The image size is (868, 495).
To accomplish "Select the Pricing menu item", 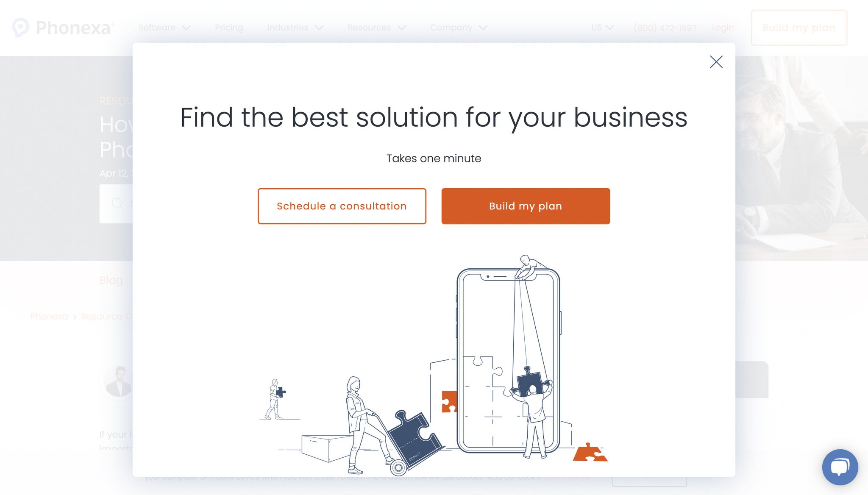I will pyautogui.click(x=229, y=28).
